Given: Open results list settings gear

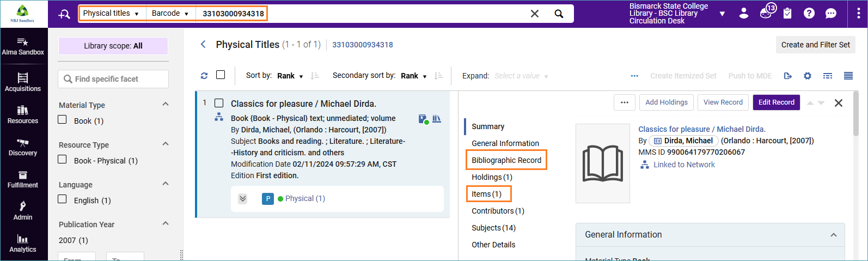Looking at the screenshot, I should coord(808,76).
